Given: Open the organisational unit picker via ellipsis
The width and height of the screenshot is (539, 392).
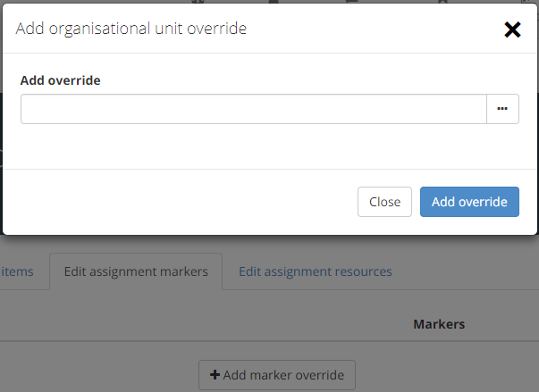Looking at the screenshot, I should coord(502,109).
